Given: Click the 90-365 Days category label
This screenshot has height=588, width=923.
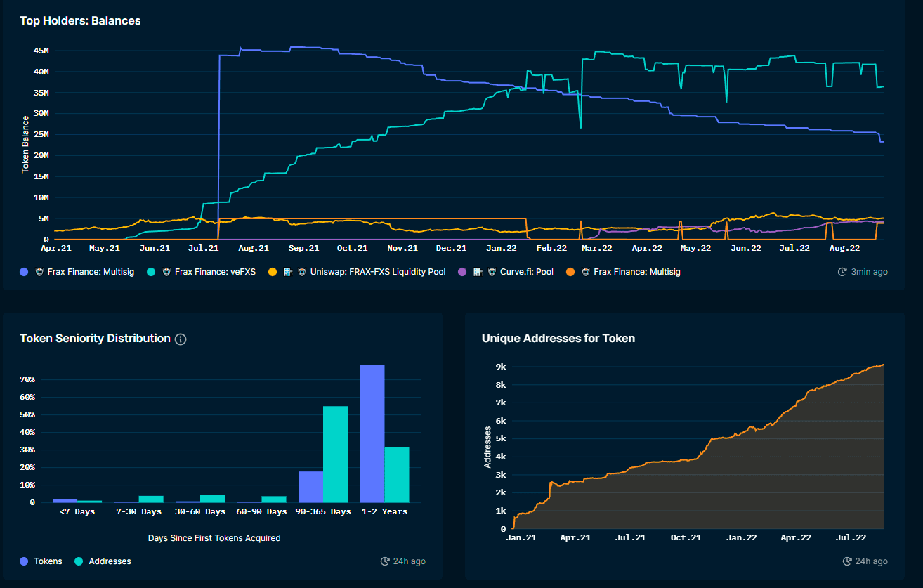Looking at the screenshot, I should click(x=323, y=511).
